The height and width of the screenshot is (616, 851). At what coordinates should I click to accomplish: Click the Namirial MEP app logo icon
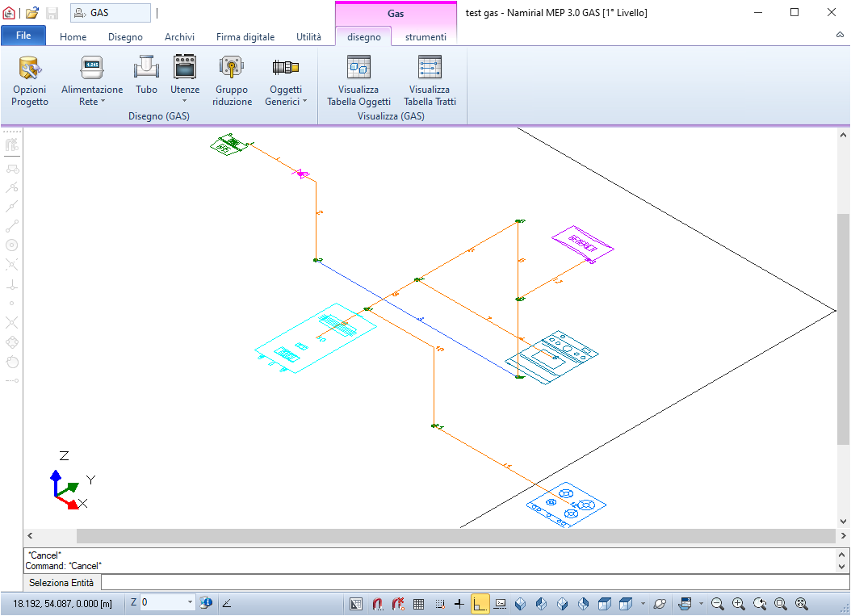9,12
